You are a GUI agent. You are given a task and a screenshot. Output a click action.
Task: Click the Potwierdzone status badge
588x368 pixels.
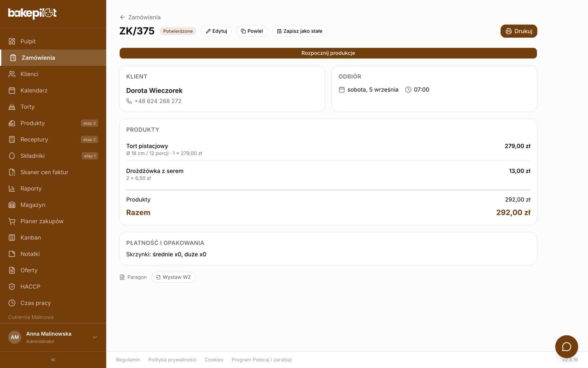click(x=178, y=31)
